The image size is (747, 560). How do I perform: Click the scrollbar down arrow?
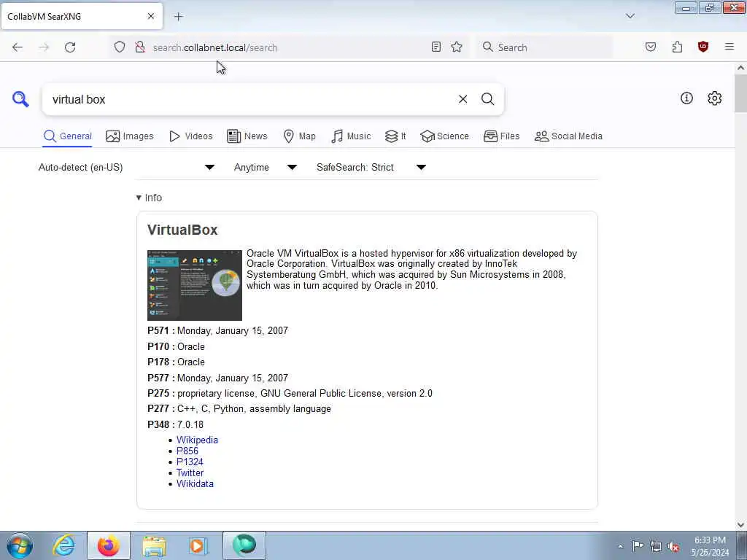pyautogui.click(x=740, y=525)
